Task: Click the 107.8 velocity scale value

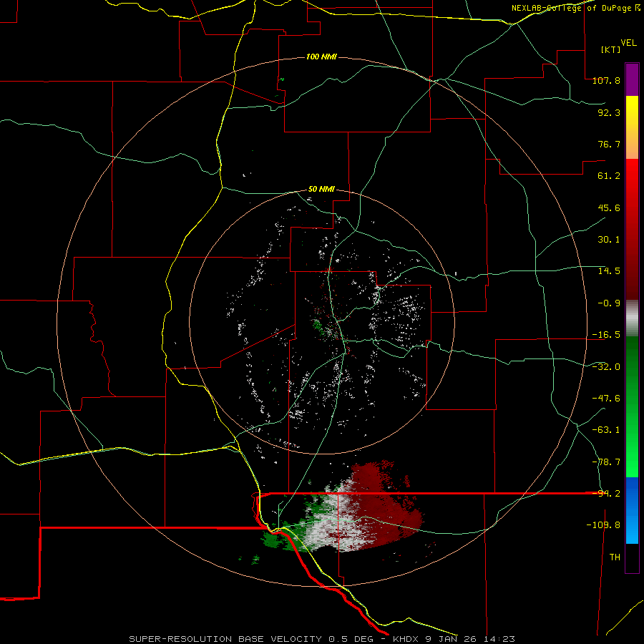Action: click(606, 80)
